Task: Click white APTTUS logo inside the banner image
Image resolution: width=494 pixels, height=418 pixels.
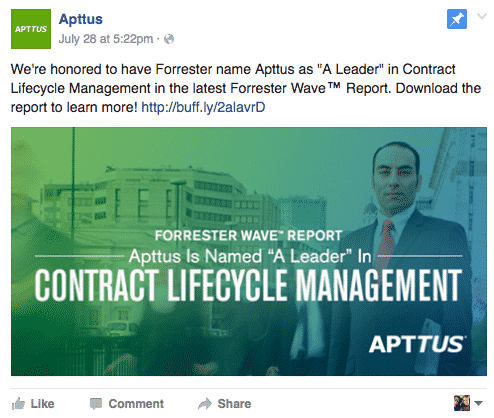Action: click(417, 344)
